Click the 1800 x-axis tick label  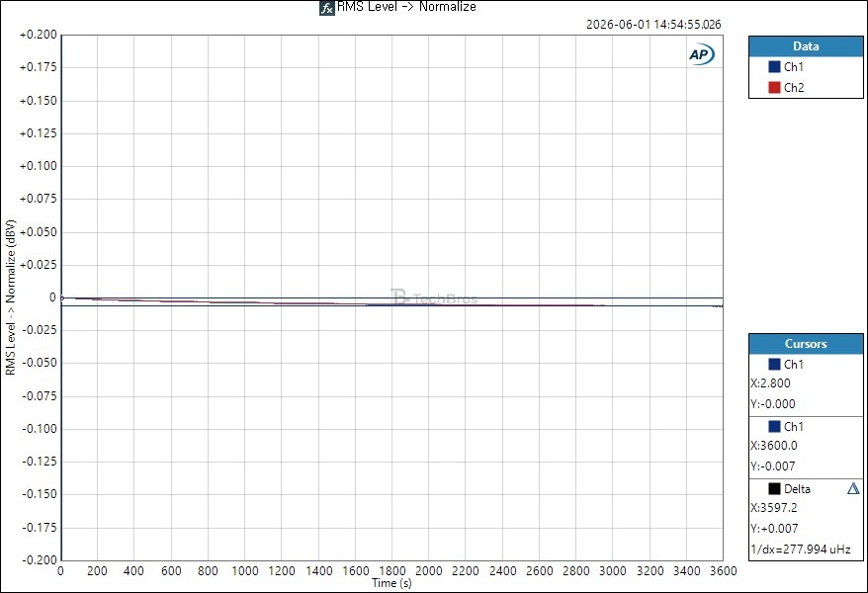(391, 571)
